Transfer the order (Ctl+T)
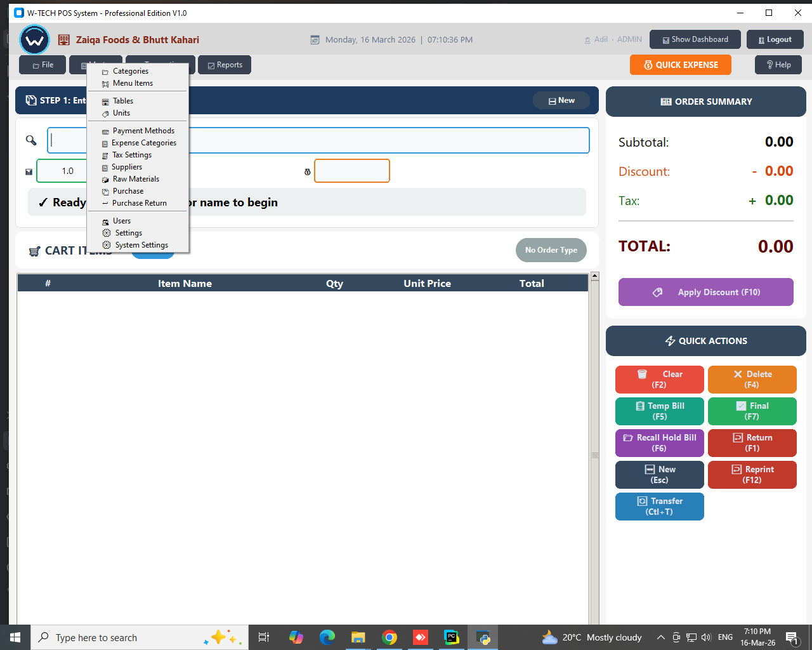812x650 pixels. (660, 507)
